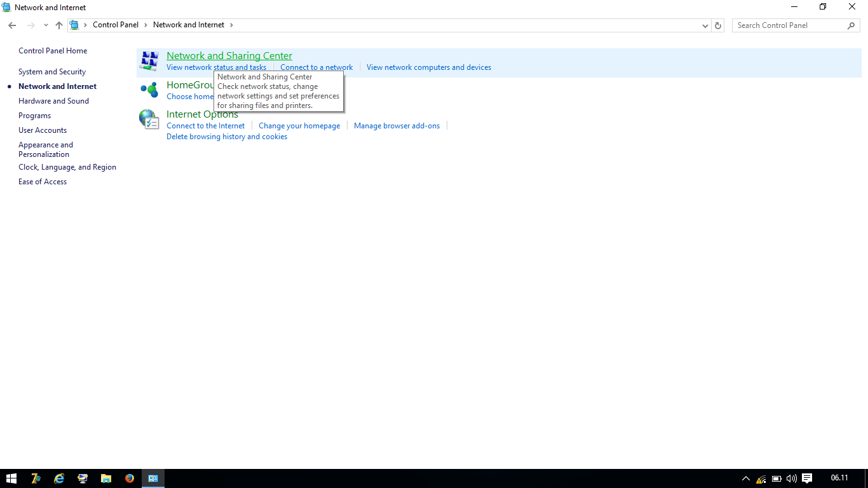Open the HomeGroup heading link

[x=191, y=85]
